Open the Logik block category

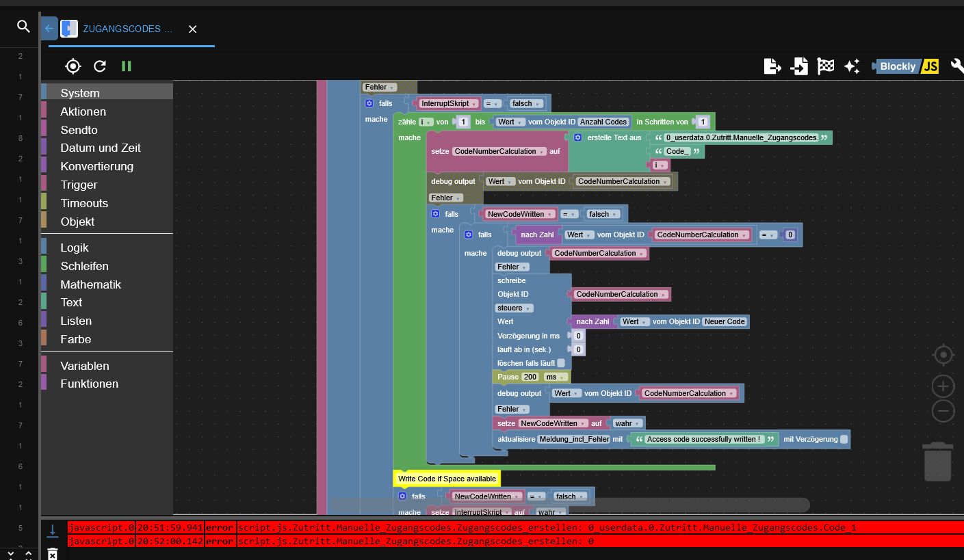pos(107,248)
